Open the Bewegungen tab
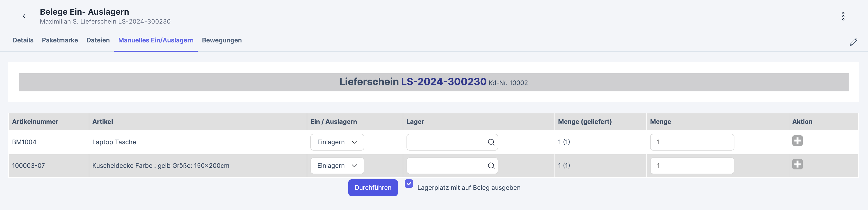 click(222, 40)
